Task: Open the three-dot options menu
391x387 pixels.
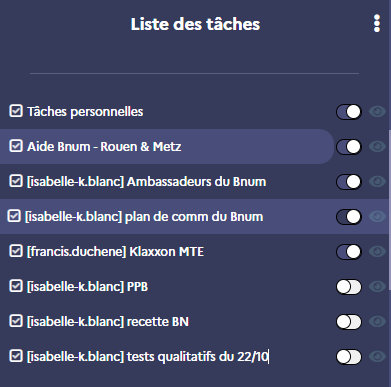Action: coord(377,24)
